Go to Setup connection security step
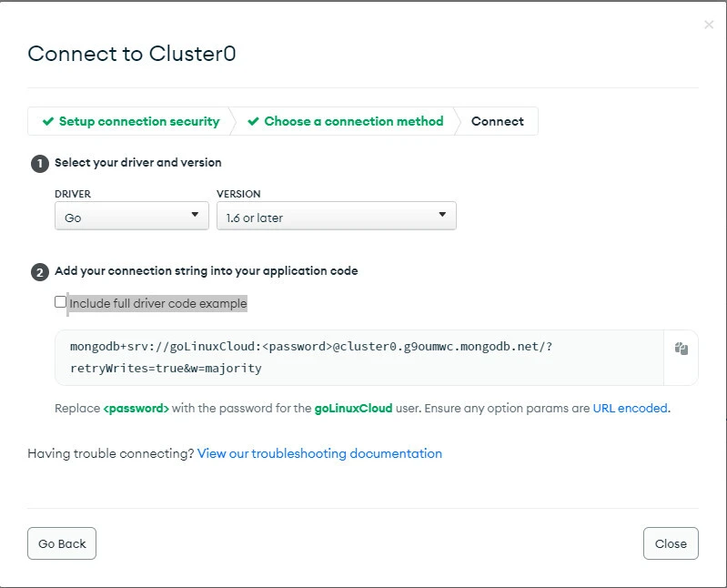Viewport: 727px width, 588px height. click(x=138, y=122)
